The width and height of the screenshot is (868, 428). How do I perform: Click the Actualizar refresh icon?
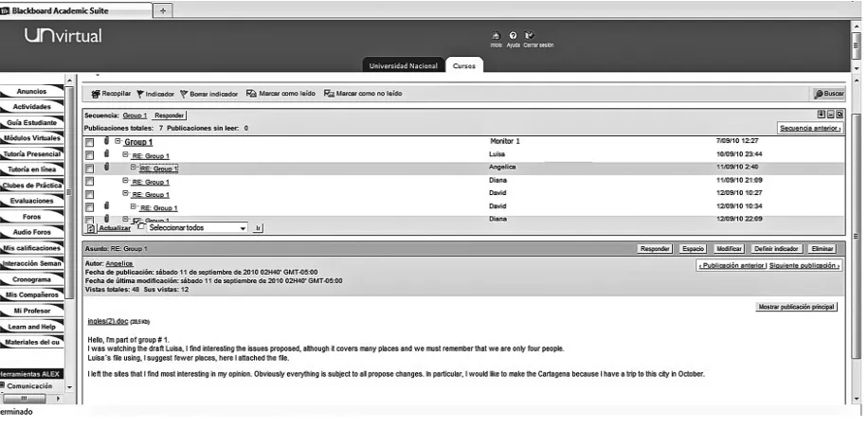pyautogui.click(x=91, y=228)
